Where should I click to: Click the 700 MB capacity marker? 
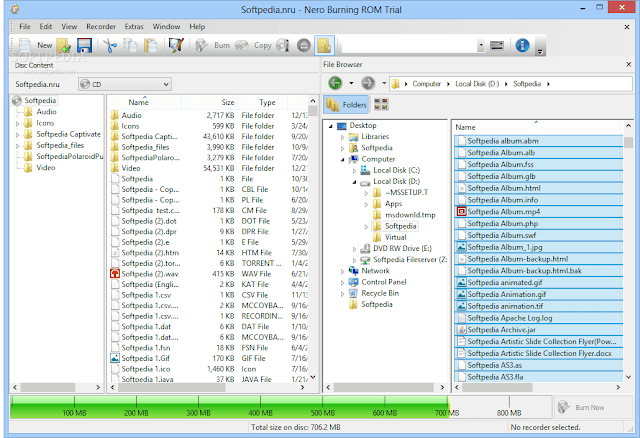447,413
